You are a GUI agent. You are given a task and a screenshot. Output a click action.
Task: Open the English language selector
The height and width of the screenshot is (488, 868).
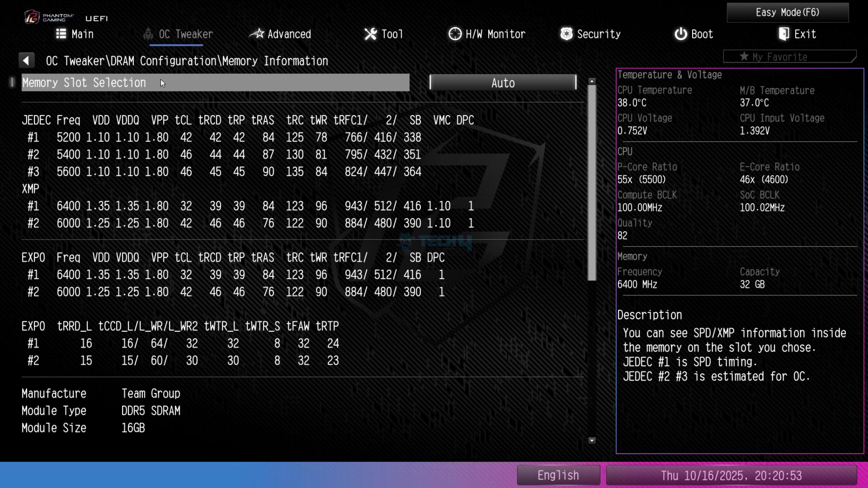point(558,475)
